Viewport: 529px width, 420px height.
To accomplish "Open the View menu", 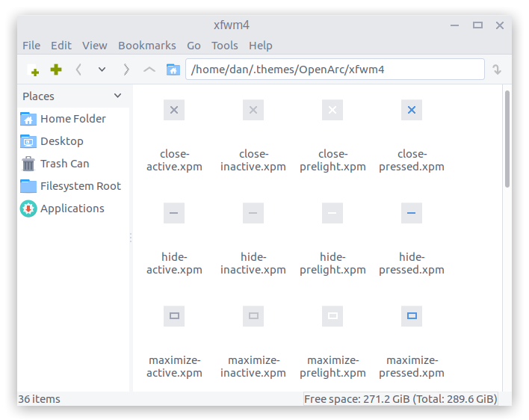I will pyautogui.click(x=94, y=46).
